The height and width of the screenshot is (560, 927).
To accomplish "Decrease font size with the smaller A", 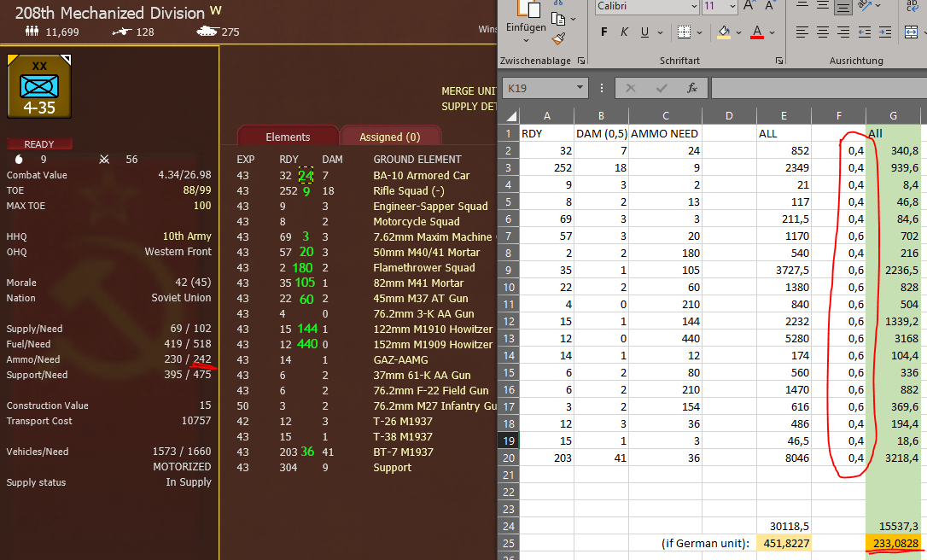I will [x=769, y=6].
